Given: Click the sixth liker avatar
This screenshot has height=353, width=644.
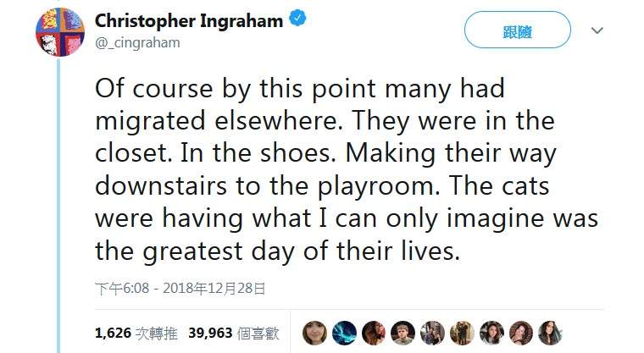Looking at the screenshot, I should coord(462,332).
